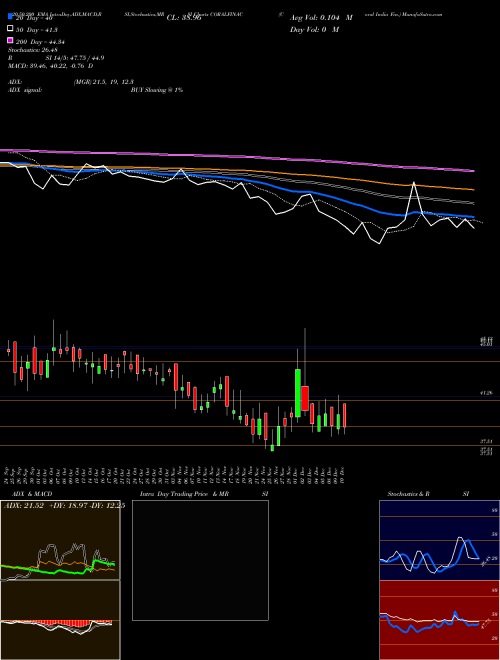Click the "ADX: 21.52 +DY: 18.97 -DY: 12.25" readout

coord(64,506)
